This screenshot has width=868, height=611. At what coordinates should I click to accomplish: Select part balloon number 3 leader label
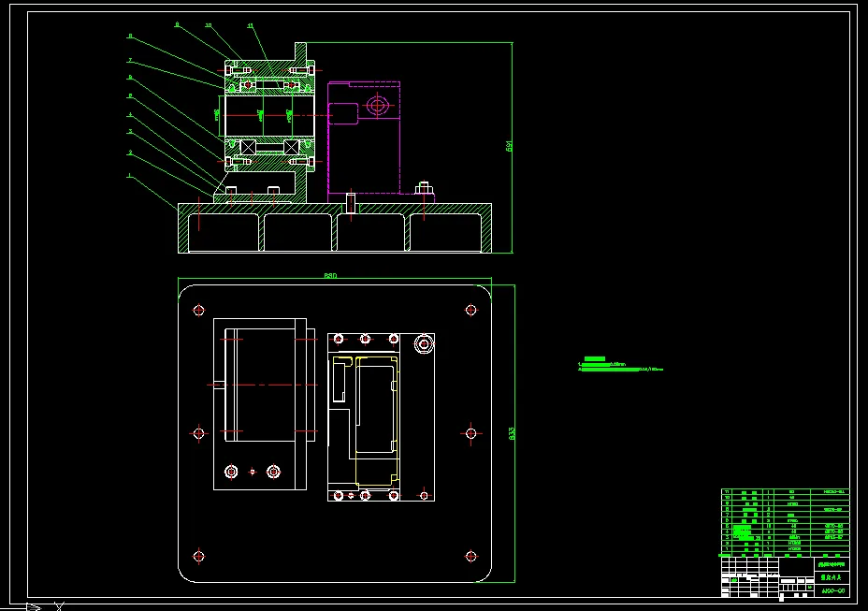pyautogui.click(x=131, y=132)
